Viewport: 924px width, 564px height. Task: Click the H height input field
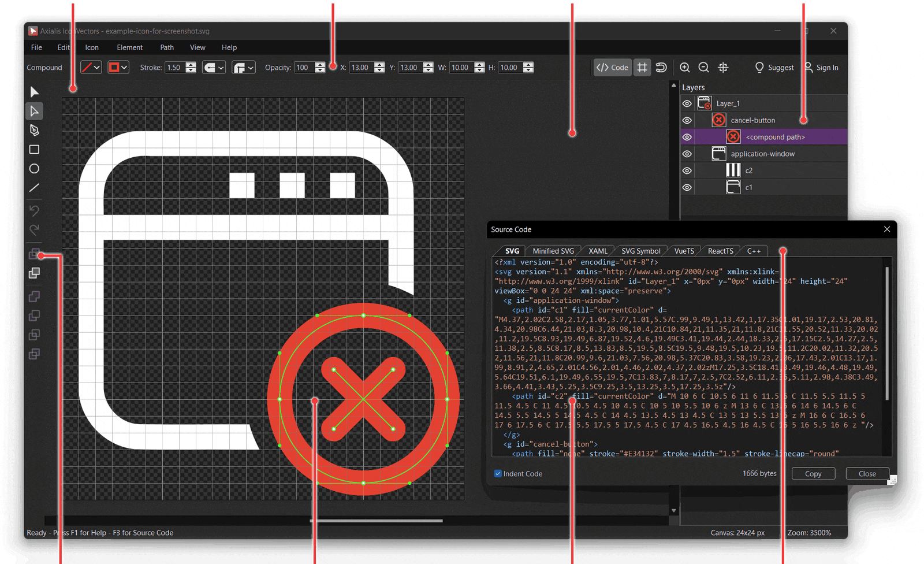(x=511, y=68)
